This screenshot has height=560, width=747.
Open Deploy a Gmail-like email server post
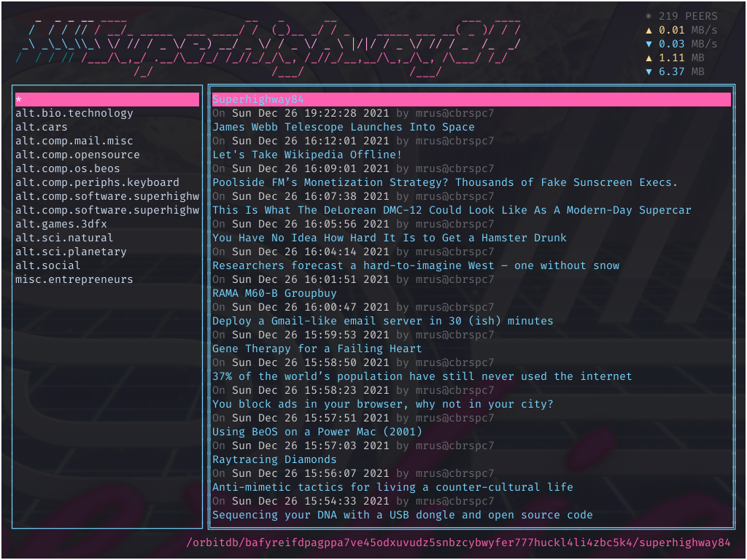[x=383, y=321]
